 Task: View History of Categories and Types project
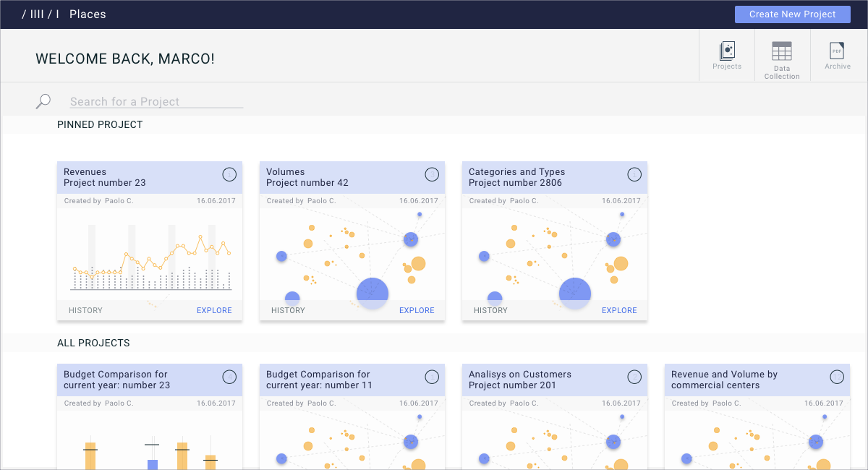pyautogui.click(x=490, y=310)
